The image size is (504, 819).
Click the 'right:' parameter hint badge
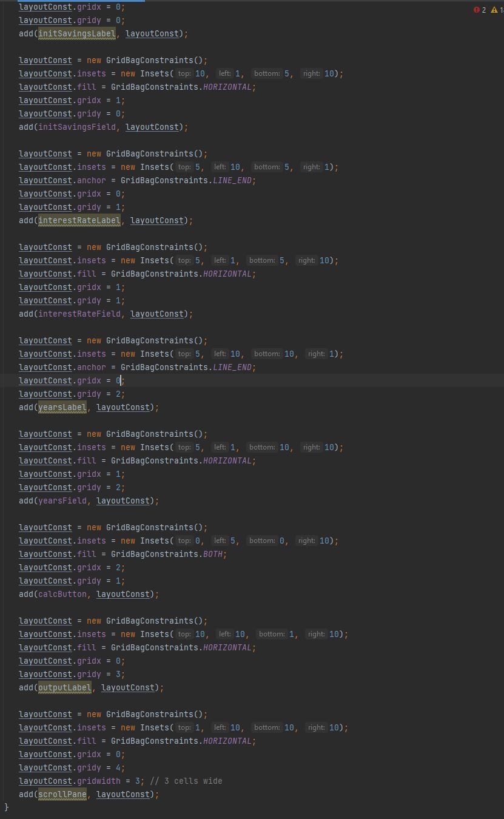pos(311,73)
